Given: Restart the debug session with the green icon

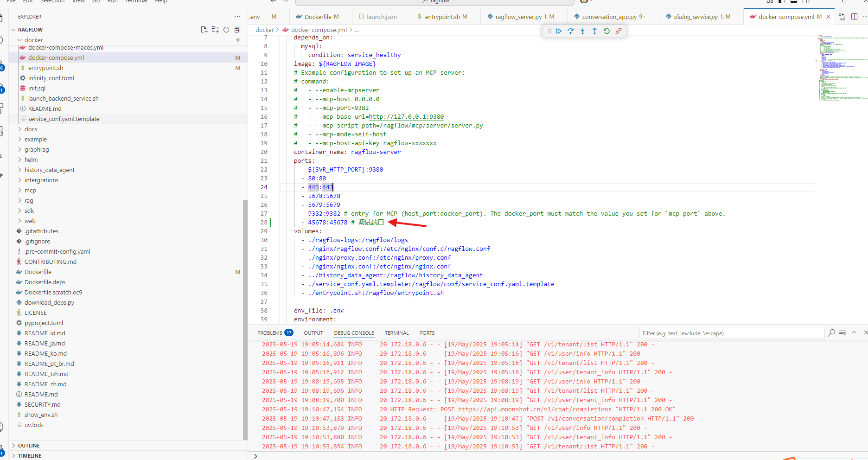Looking at the screenshot, I should point(606,31).
